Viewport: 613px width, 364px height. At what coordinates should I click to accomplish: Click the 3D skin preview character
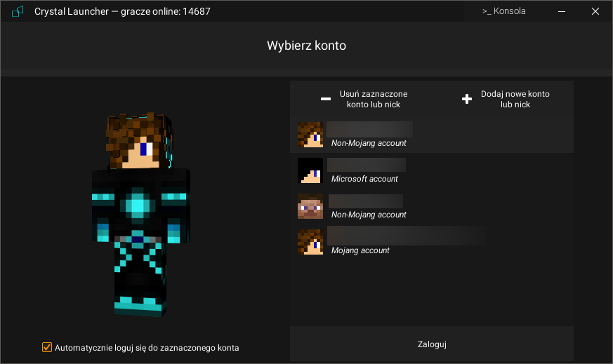(x=140, y=215)
